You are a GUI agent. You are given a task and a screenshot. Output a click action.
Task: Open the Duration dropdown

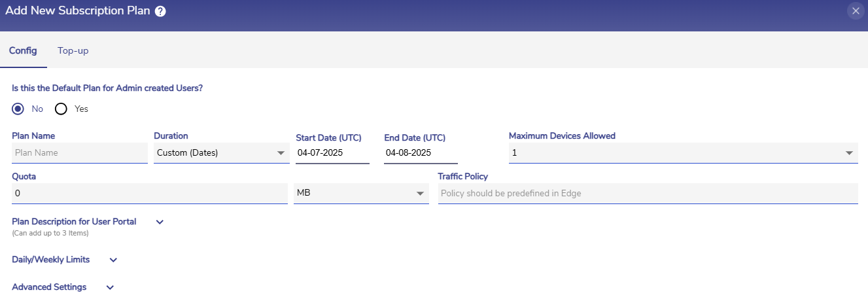tap(221, 152)
